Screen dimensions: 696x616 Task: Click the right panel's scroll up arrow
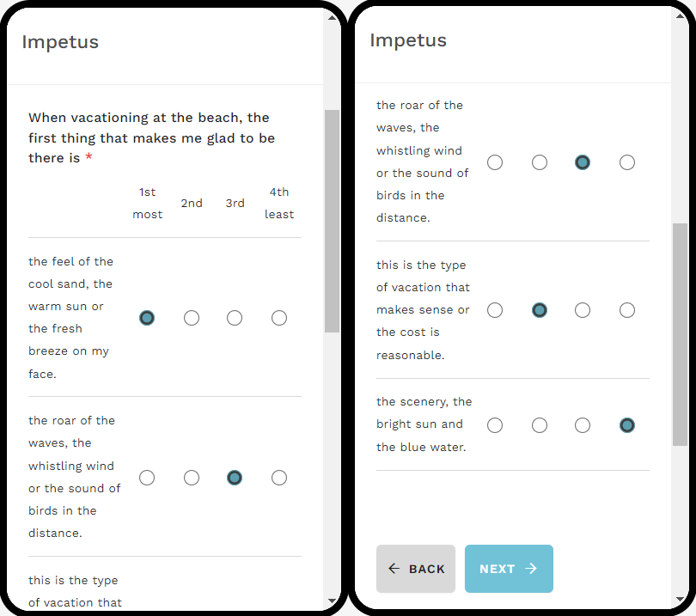[x=680, y=17]
